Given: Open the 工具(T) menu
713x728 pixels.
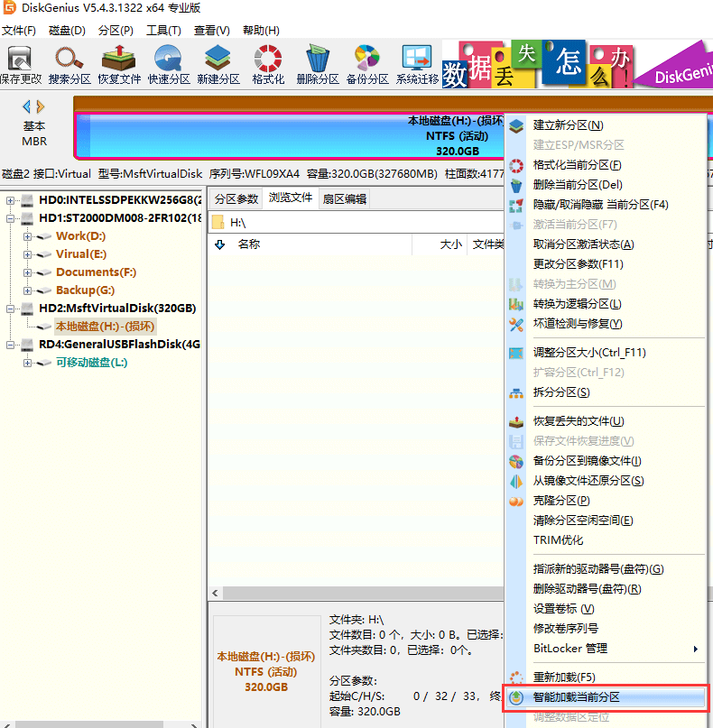Looking at the screenshot, I should click(x=163, y=31).
